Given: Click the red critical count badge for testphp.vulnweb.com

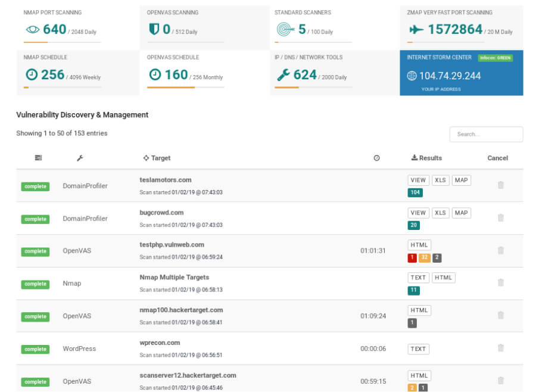Looking at the screenshot, I should (412, 258).
